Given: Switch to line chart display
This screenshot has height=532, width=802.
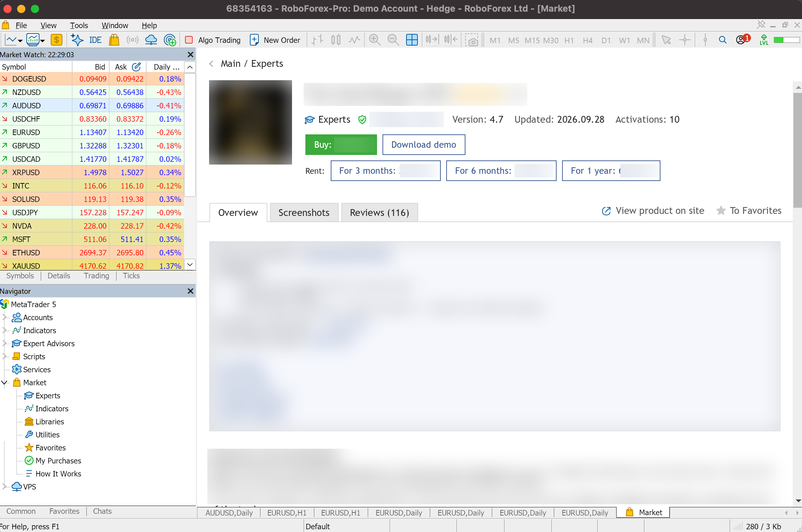Looking at the screenshot, I should 354,40.
